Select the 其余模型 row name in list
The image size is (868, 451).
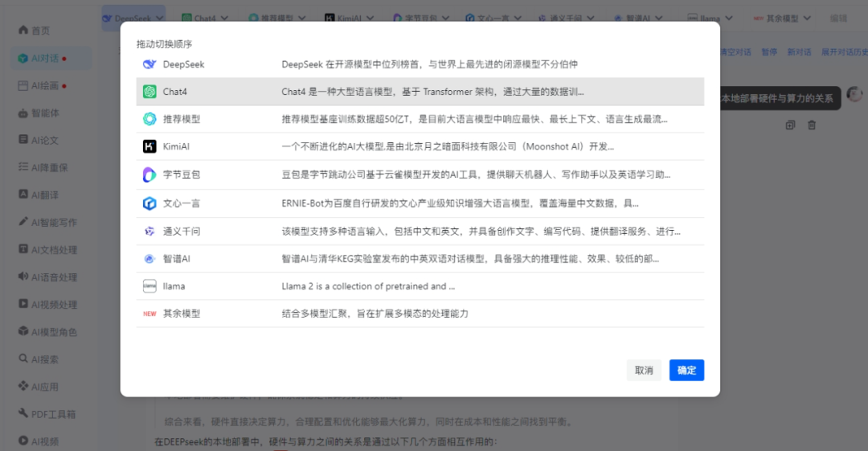(181, 314)
